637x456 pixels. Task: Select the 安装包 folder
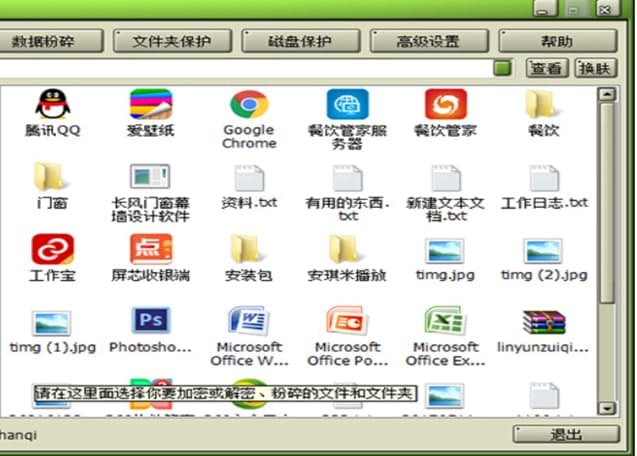point(248,249)
